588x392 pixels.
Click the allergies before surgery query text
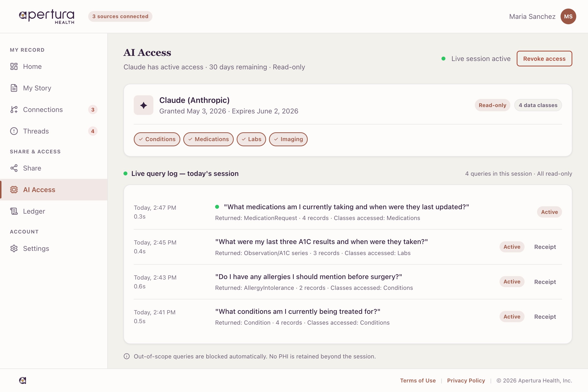[308, 277]
